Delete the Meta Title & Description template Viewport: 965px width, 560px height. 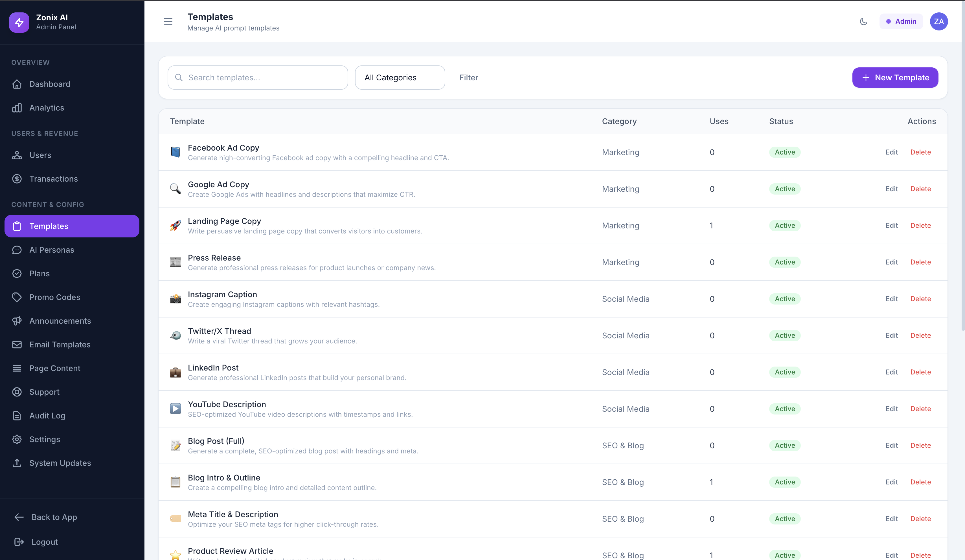tap(920, 519)
